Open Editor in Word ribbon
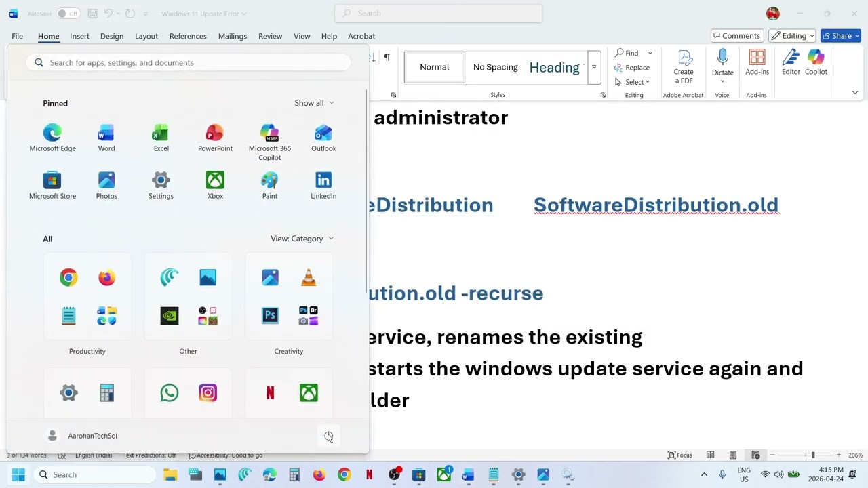Image resolution: width=868 pixels, height=488 pixels. (x=791, y=62)
